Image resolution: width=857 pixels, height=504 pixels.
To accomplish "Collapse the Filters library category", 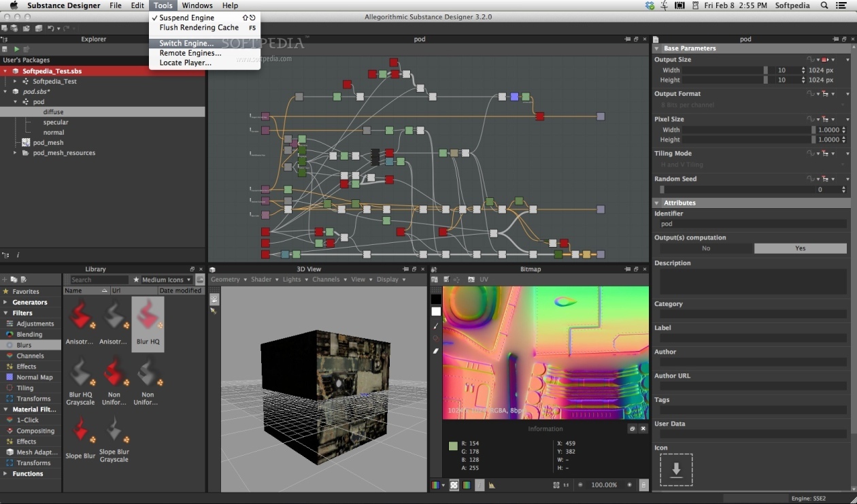I will 5,314.
